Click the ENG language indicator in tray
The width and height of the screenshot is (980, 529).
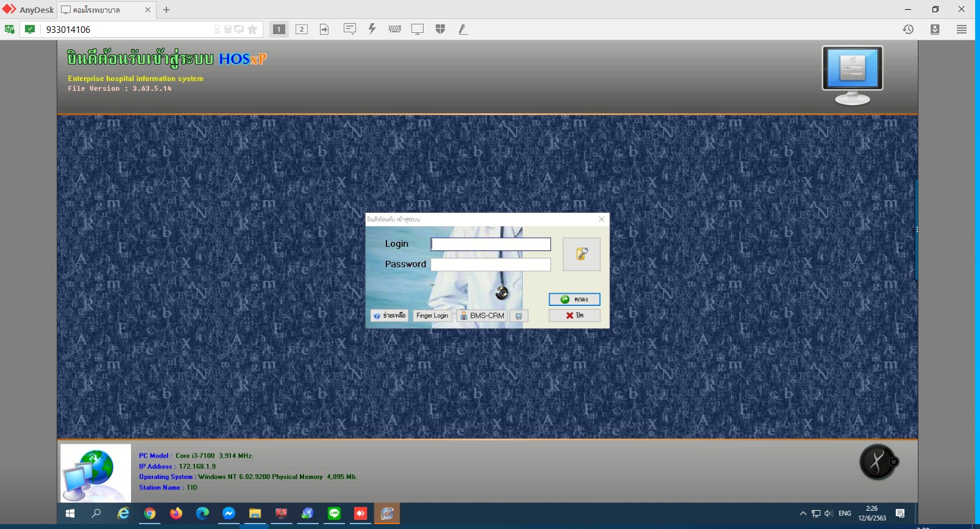[x=845, y=514]
